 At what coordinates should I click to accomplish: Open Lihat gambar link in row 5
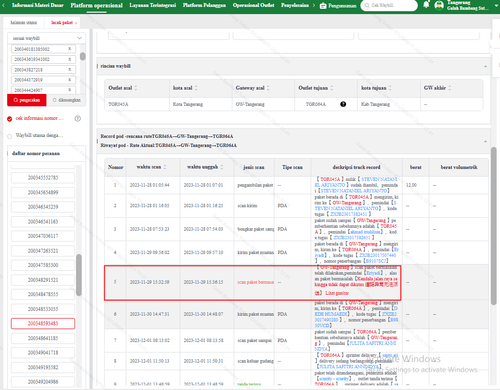[x=337, y=293]
